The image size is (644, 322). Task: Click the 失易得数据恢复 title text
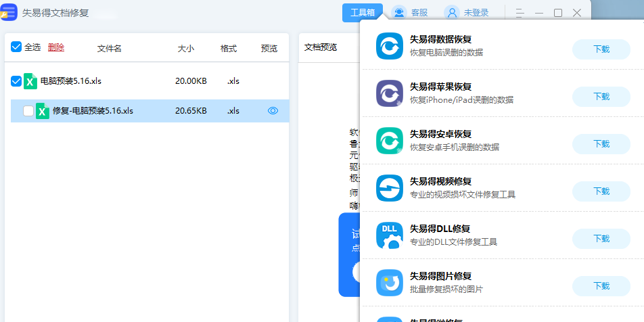[x=440, y=39]
